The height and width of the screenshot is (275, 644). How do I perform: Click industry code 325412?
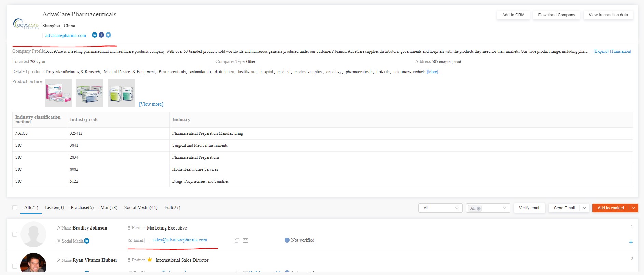76,133
